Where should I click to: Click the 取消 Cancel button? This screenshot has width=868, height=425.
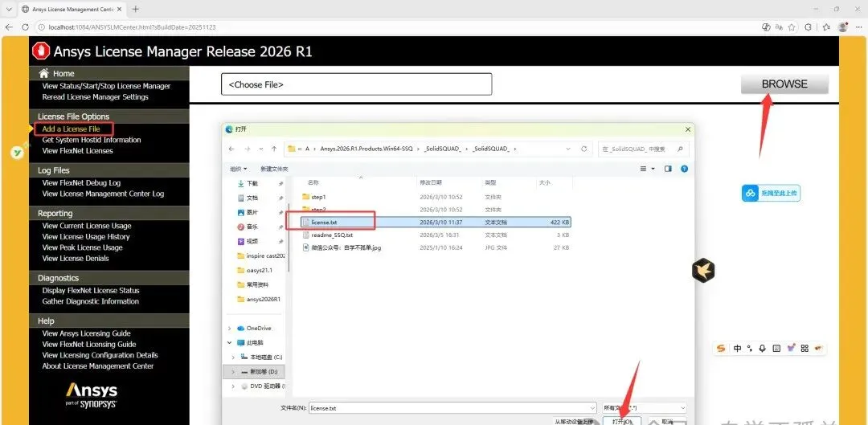coord(667,420)
